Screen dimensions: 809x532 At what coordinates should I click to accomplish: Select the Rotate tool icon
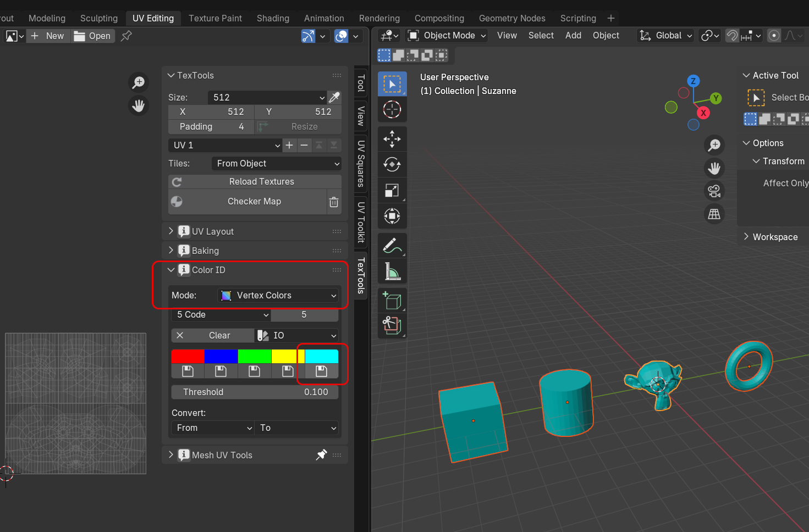[x=392, y=164]
